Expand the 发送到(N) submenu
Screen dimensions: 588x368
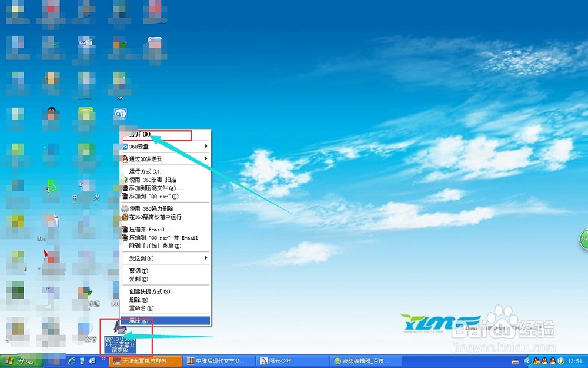tap(165, 258)
